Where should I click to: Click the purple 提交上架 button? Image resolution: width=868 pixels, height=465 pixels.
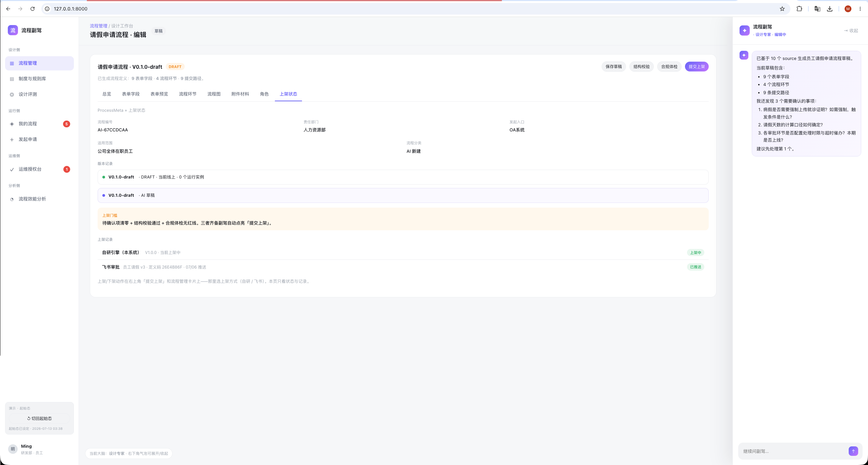click(697, 67)
